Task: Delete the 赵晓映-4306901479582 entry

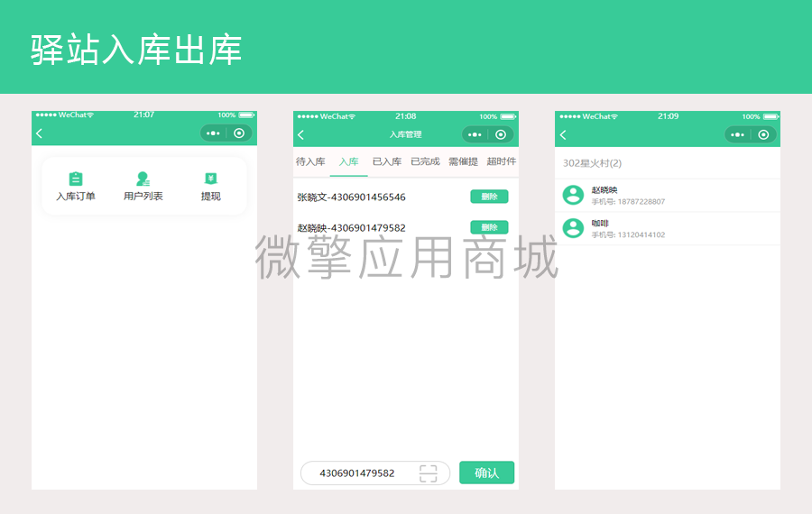Action: coord(489,227)
